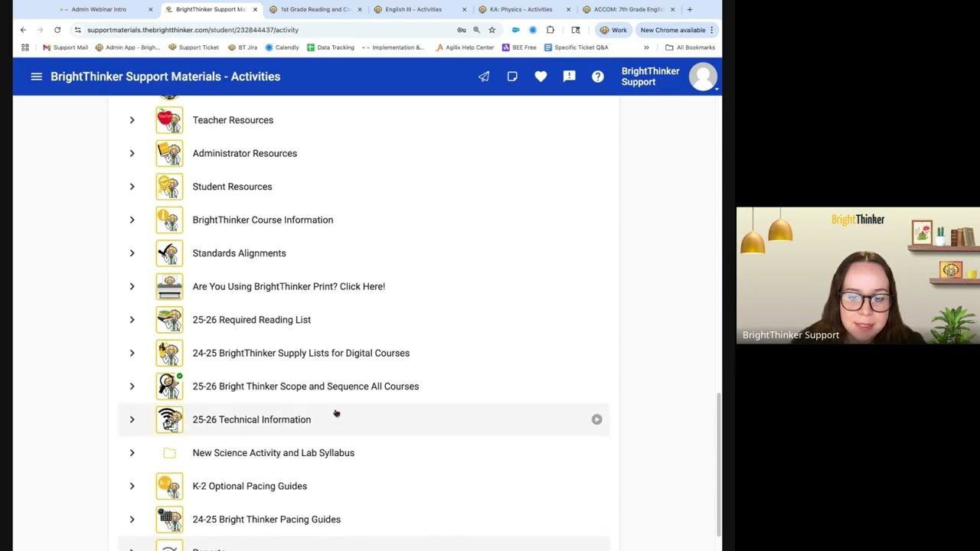980x551 pixels.
Task: Switch to 1st Grade Reading tab
Action: point(315,9)
